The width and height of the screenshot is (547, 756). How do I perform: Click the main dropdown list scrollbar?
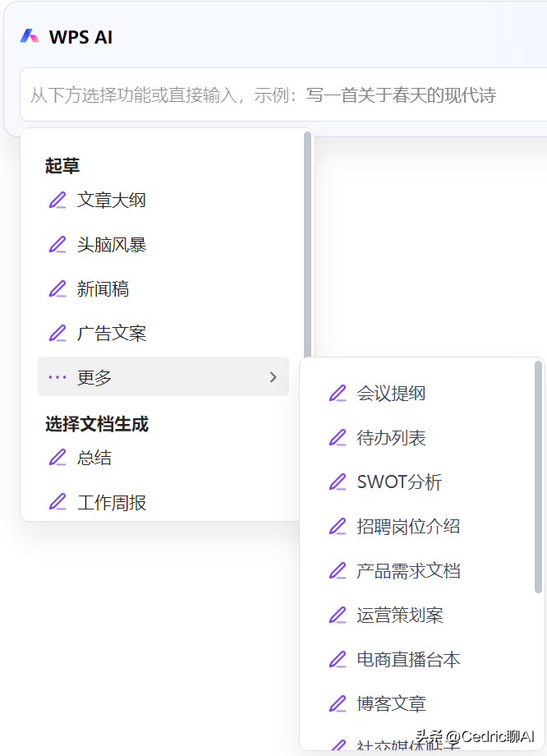click(x=307, y=246)
